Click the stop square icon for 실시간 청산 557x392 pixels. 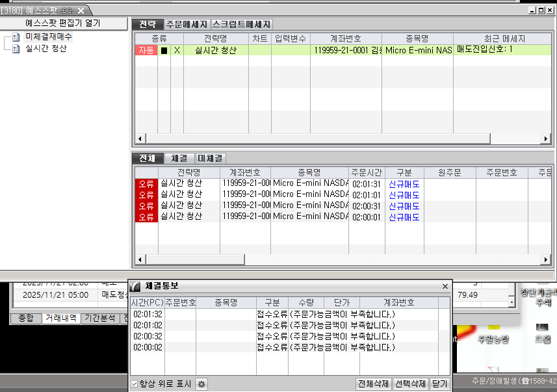(x=164, y=50)
